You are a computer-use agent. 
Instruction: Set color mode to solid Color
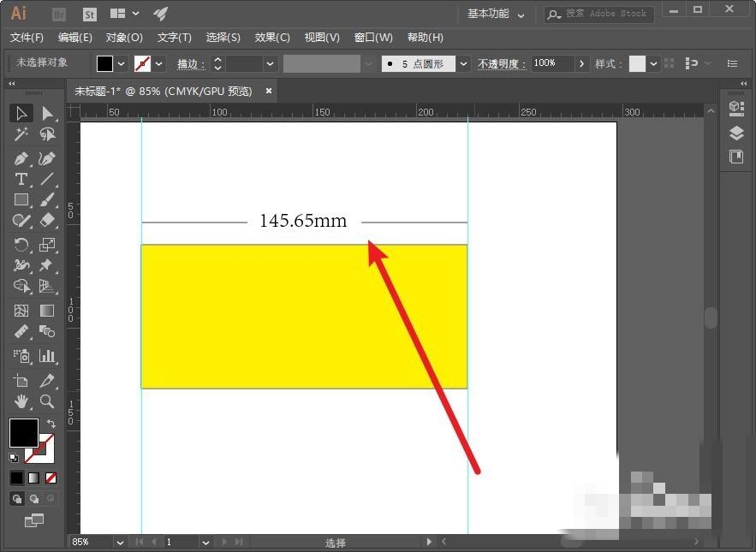16,478
